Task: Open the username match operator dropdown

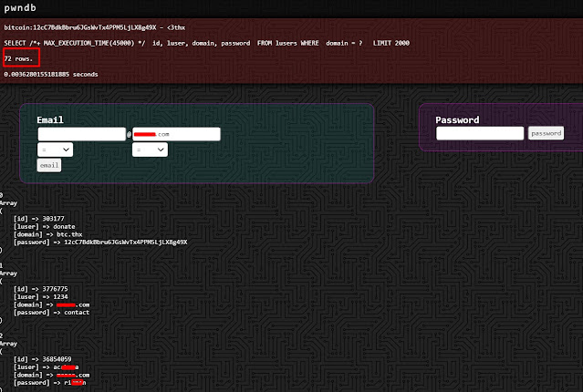Action: pyautogui.click(x=55, y=150)
